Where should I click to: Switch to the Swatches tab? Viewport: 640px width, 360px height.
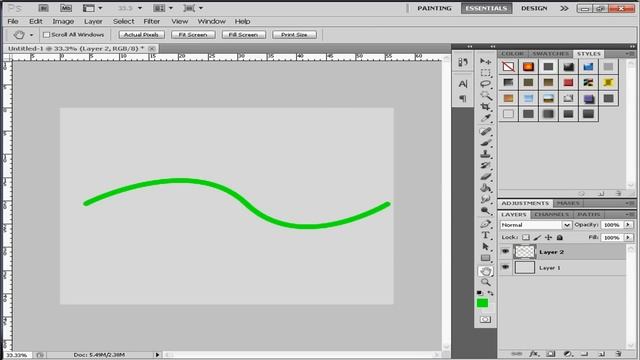[x=550, y=53]
